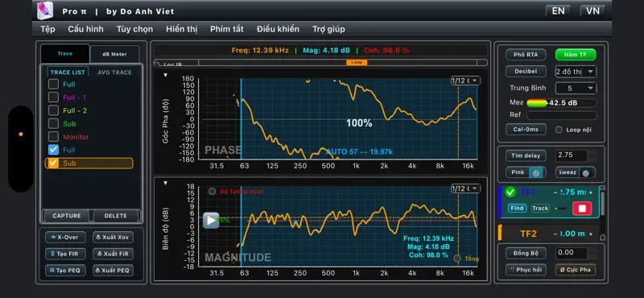
Task: Click the Track button in TF1
Action: 540,209
